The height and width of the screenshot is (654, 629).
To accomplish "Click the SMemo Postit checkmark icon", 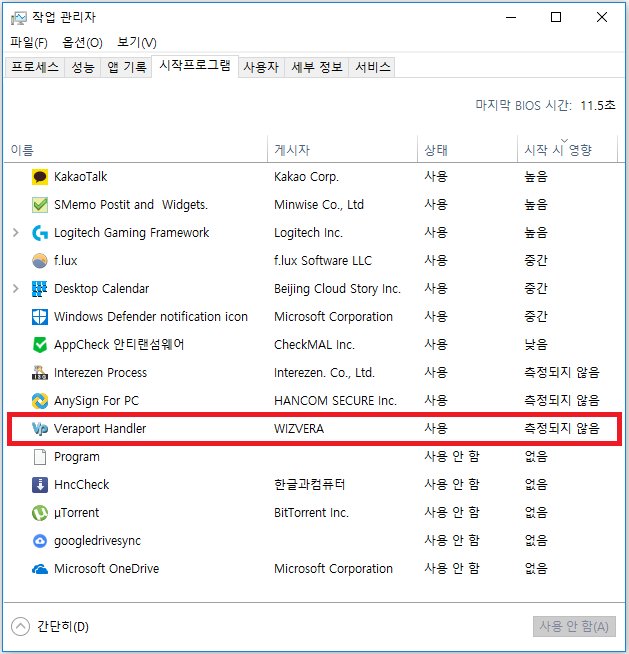I will (x=40, y=205).
